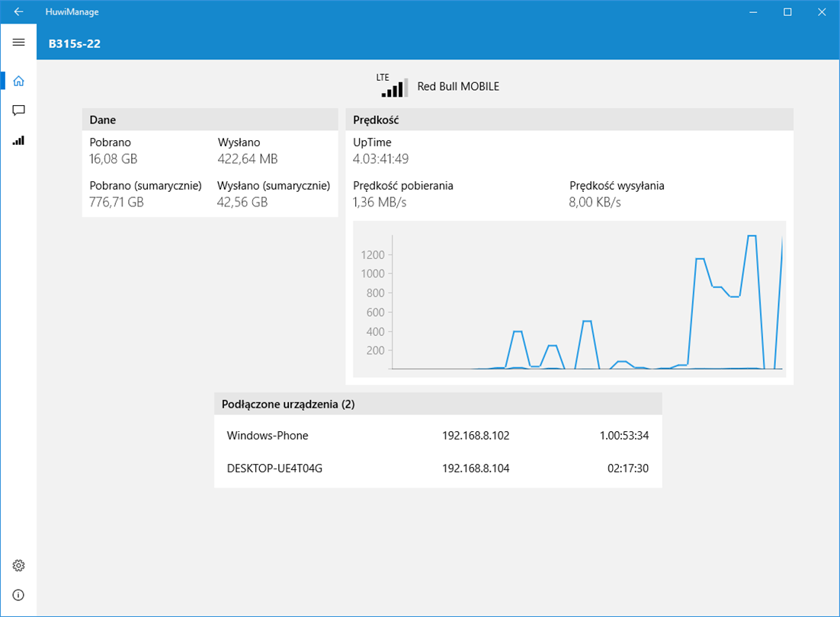Open the hamburger navigation menu
This screenshot has height=617, width=840.
(18, 42)
